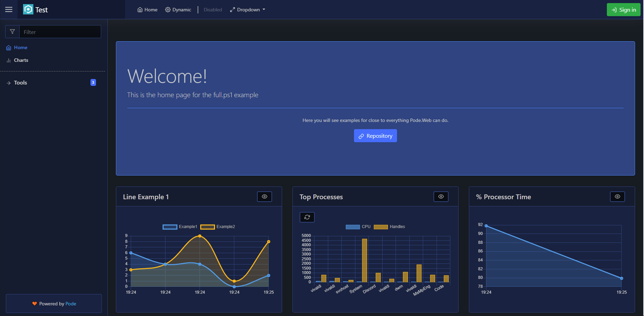Screen dimensions: 644x316
Task: Select Home in the sidebar
Action: pyautogui.click(x=21, y=47)
